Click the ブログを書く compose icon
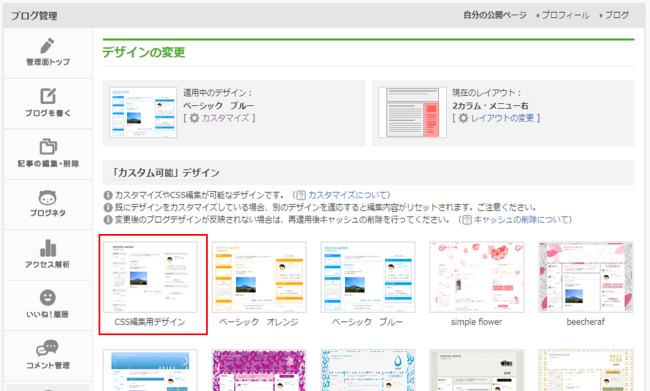Image resolution: width=650 pixels, height=391 pixels. click(48, 96)
